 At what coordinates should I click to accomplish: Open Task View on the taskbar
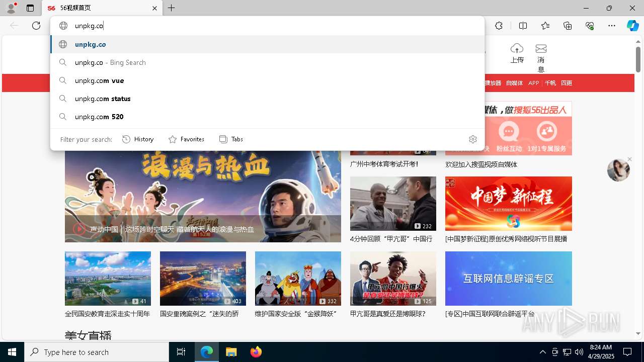[x=181, y=352]
